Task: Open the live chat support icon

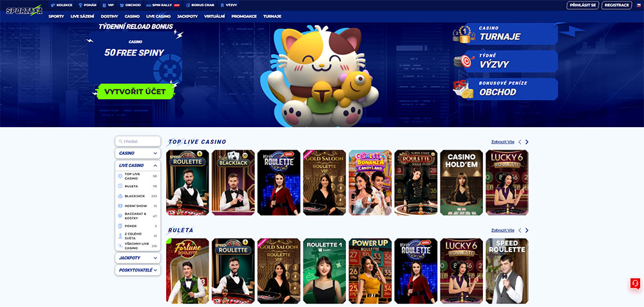Action: [x=635, y=284]
